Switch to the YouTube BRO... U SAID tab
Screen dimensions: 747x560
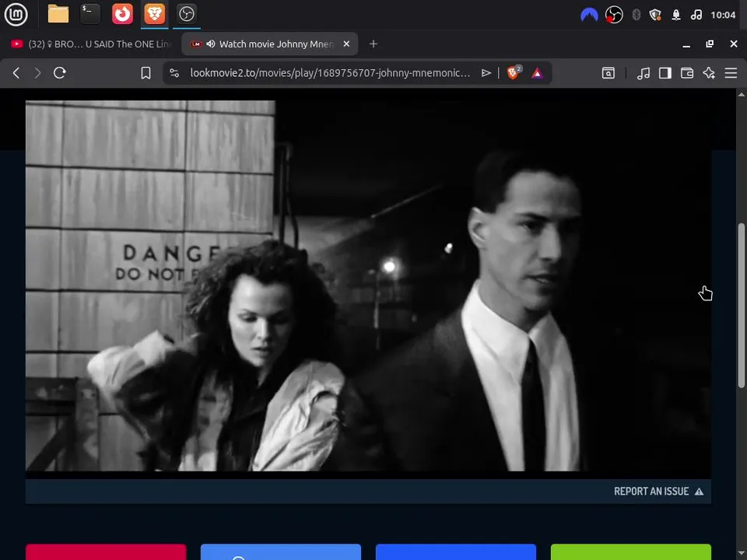point(90,44)
